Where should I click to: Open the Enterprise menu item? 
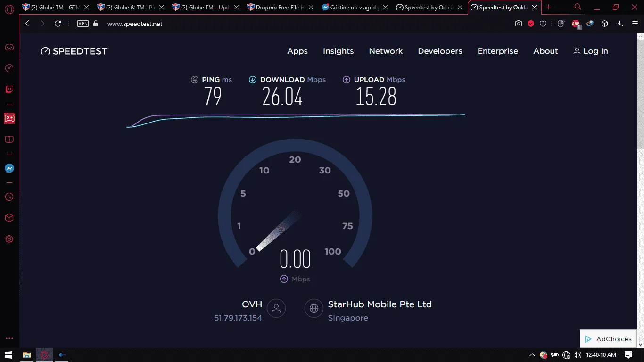[498, 51]
